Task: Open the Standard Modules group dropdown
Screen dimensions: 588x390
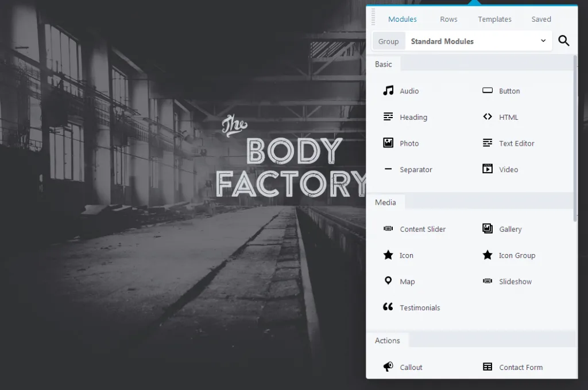Action: 479,41
